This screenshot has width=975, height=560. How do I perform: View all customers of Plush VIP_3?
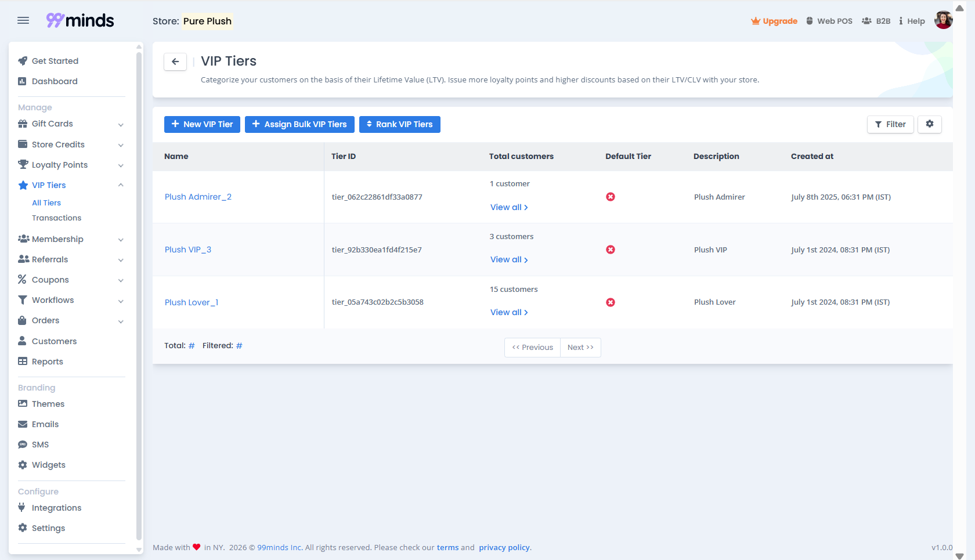tap(509, 259)
